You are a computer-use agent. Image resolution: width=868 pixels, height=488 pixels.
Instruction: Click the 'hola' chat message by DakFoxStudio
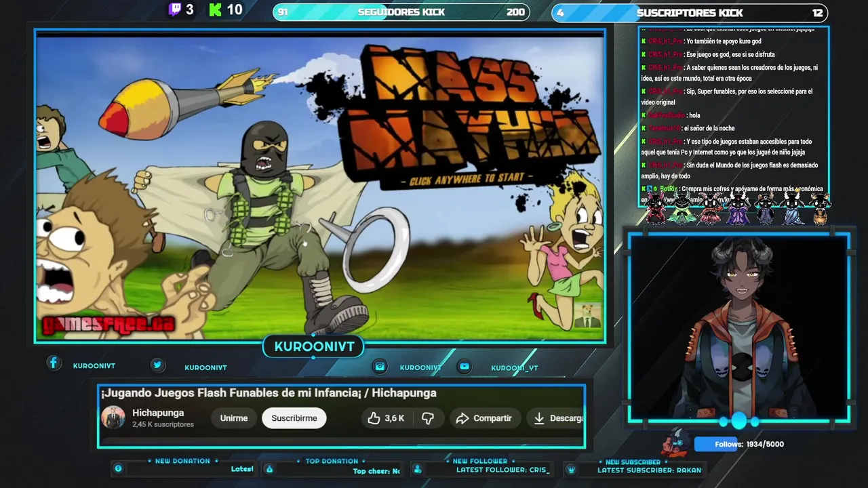(694, 115)
